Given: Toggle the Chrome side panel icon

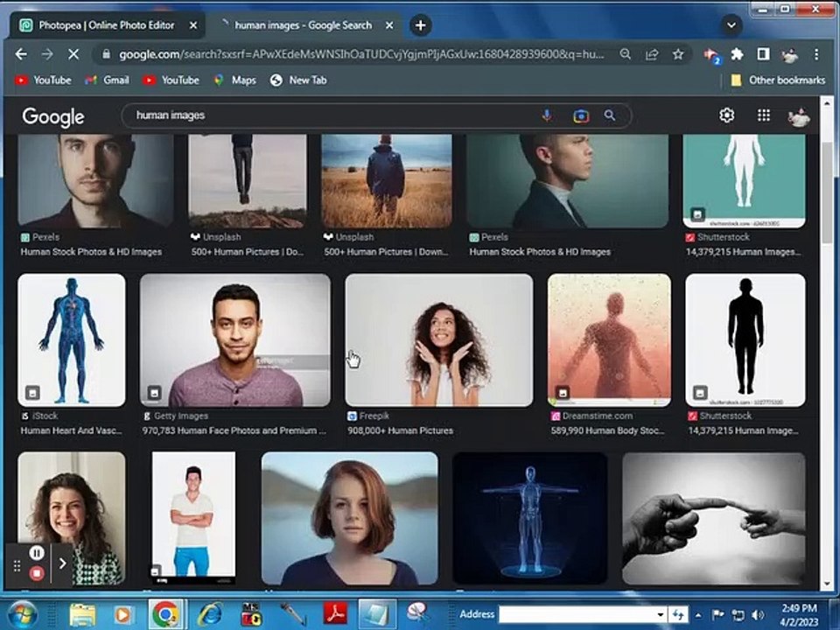Looking at the screenshot, I should coord(763,54).
